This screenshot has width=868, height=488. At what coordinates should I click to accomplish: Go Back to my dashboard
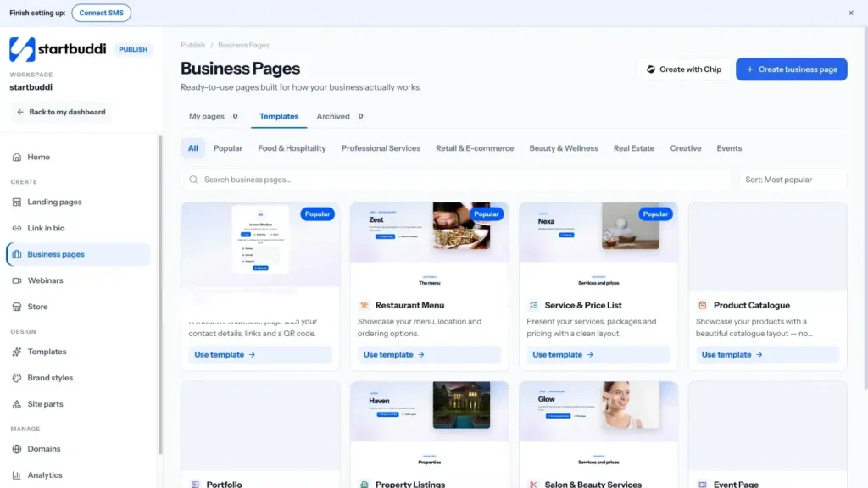pos(61,112)
